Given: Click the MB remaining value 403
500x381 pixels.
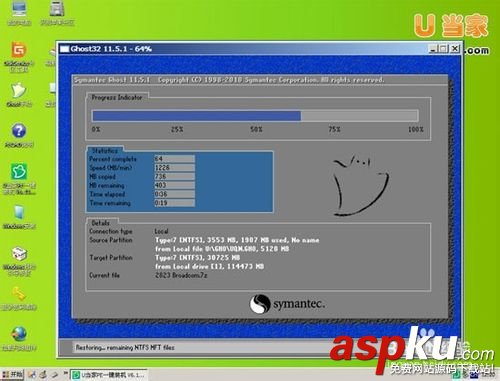Looking at the screenshot, I should [174, 185].
